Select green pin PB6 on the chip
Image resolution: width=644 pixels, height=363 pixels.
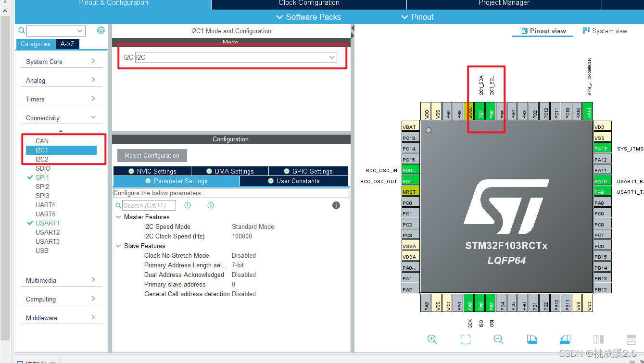coord(492,111)
